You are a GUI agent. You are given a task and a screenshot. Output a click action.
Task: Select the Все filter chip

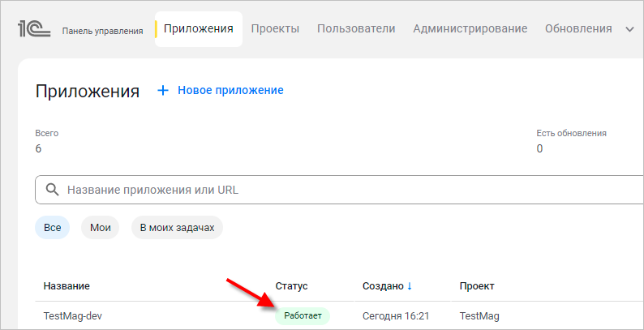[x=52, y=227]
